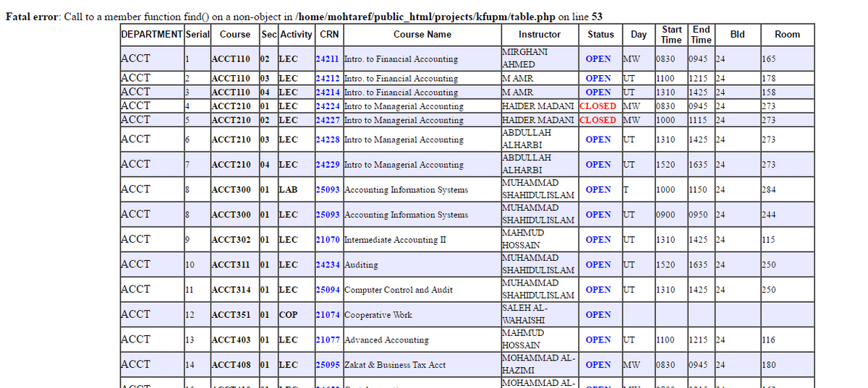868x388 pixels.
Task: Select OPEN status for CRN 24211
Action: (x=598, y=59)
